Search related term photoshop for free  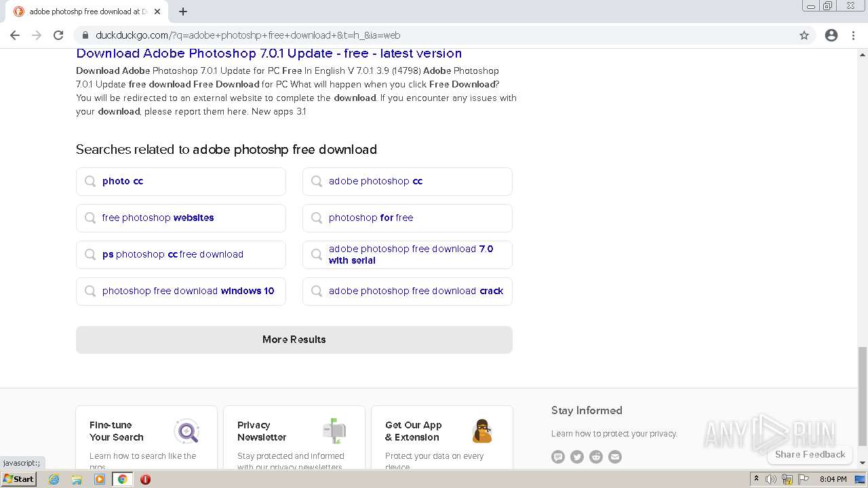click(408, 218)
